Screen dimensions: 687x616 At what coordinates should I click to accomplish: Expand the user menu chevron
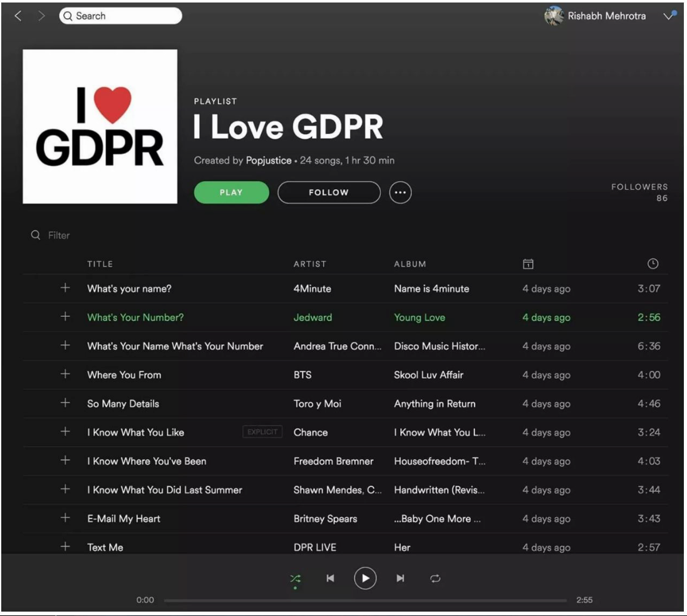[x=669, y=16]
